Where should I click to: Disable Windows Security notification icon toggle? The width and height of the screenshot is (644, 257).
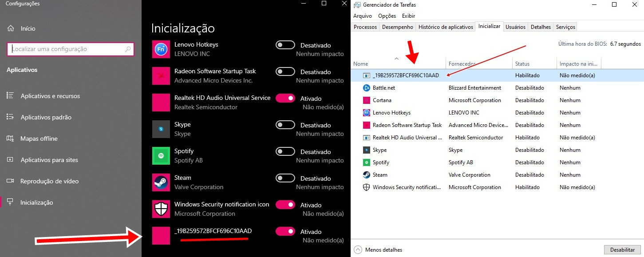click(285, 205)
